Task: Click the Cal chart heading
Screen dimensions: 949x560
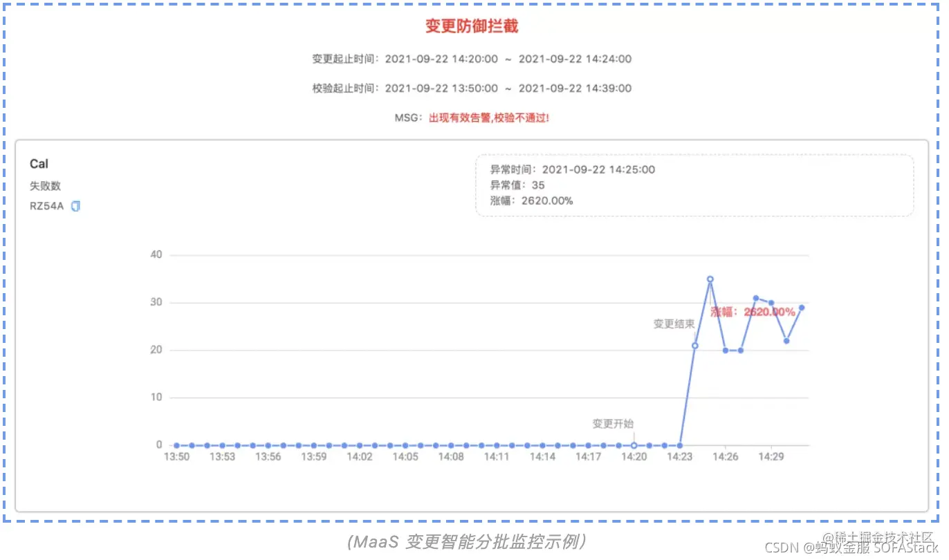Action: pos(39,164)
